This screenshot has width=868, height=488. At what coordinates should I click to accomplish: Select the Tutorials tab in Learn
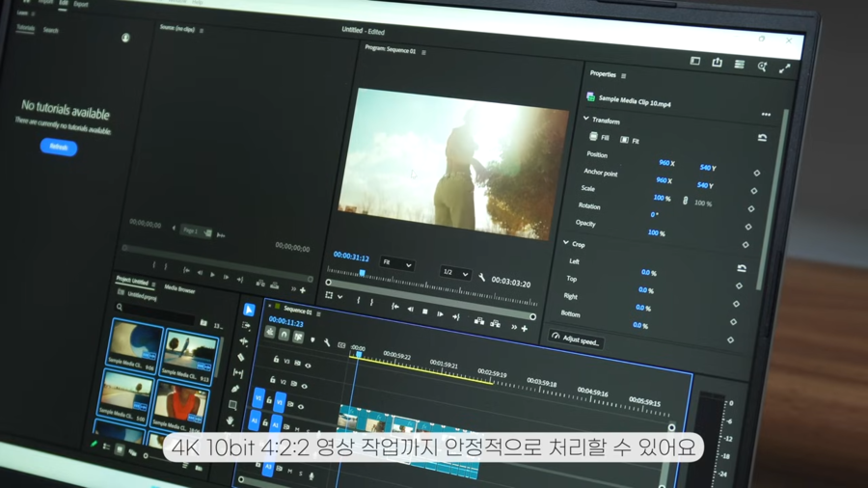pyautogui.click(x=25, y=28)
